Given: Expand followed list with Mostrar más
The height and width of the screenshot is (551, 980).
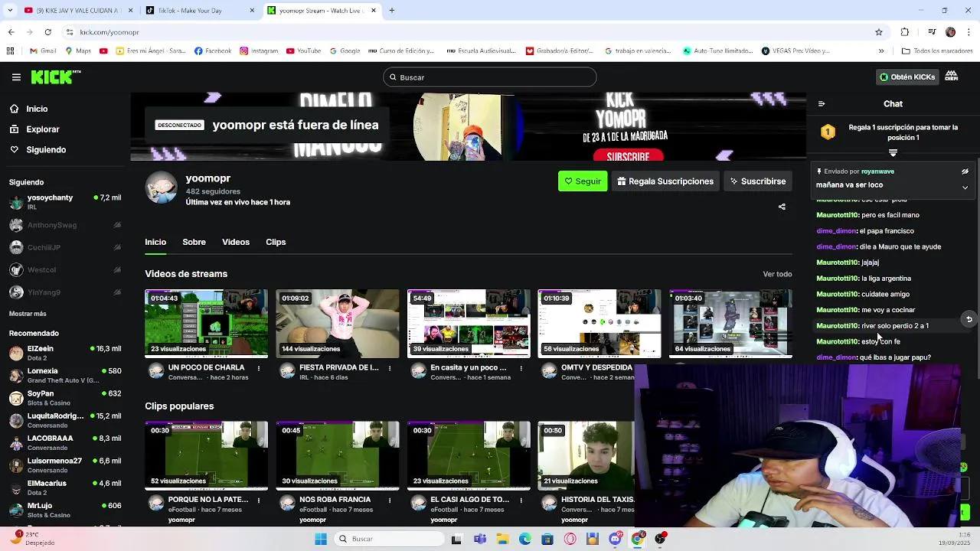Looking at the screenshot, I should pos(28,314).
